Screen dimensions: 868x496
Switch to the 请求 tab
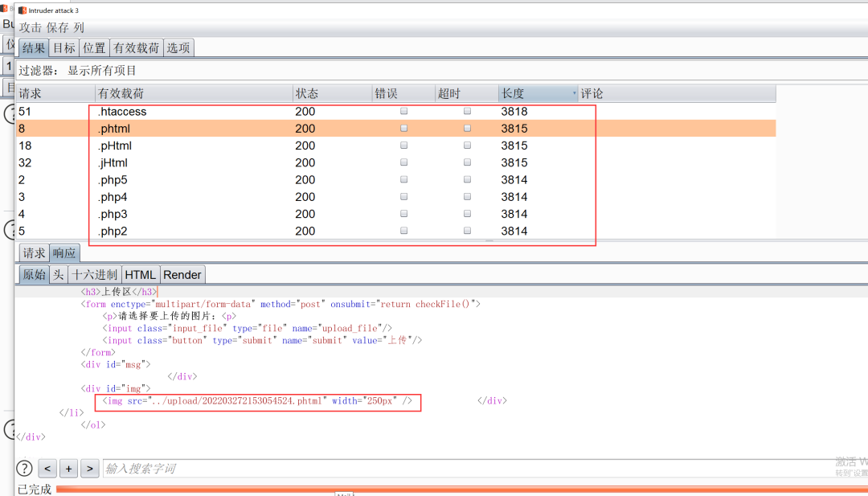34,253
